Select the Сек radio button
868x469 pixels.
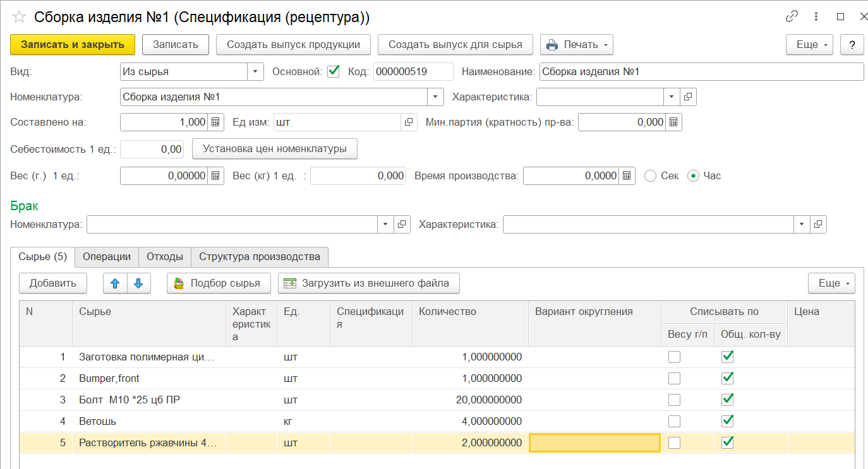pos(651,176)
